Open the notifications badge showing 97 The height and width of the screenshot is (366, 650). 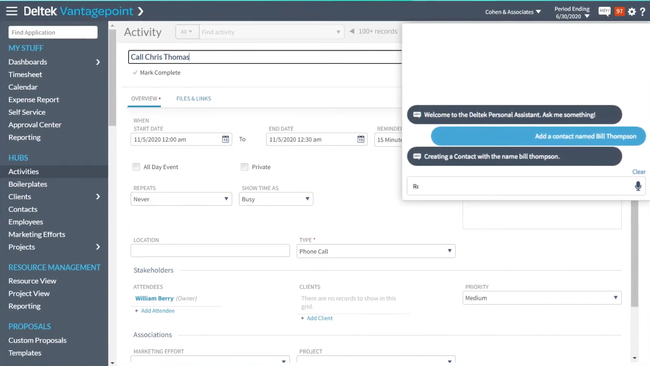pyautogui.click(x=620, y=11)
